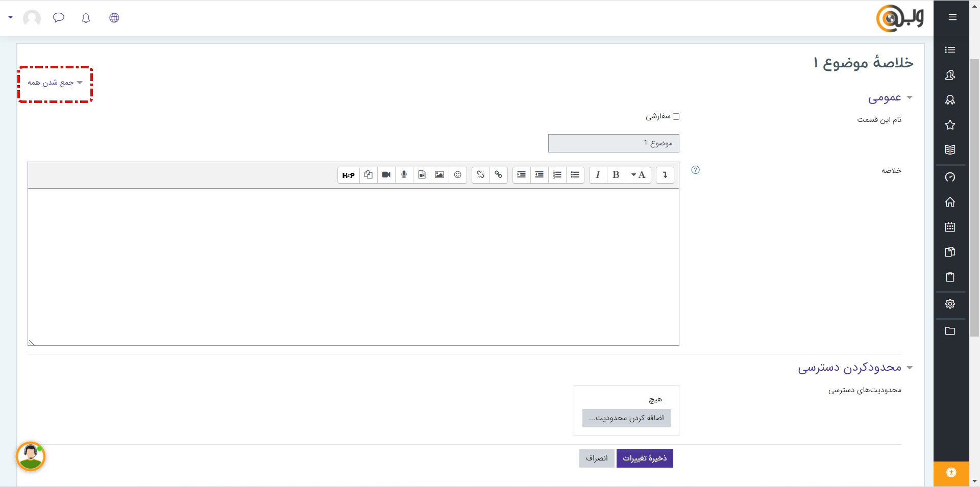Check the سفارشی checkbox
Screen dimensions: 980x487
(676, 117)
